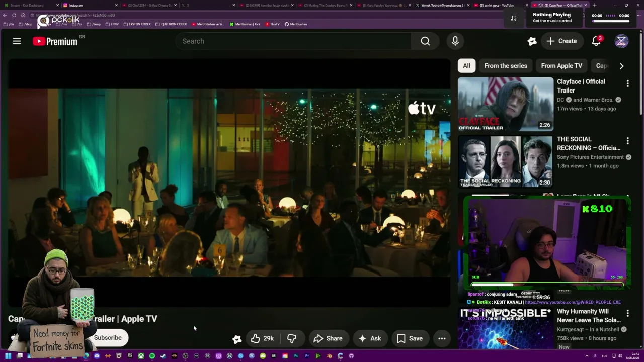Show more filter chips with the arrow

point(621,66)
